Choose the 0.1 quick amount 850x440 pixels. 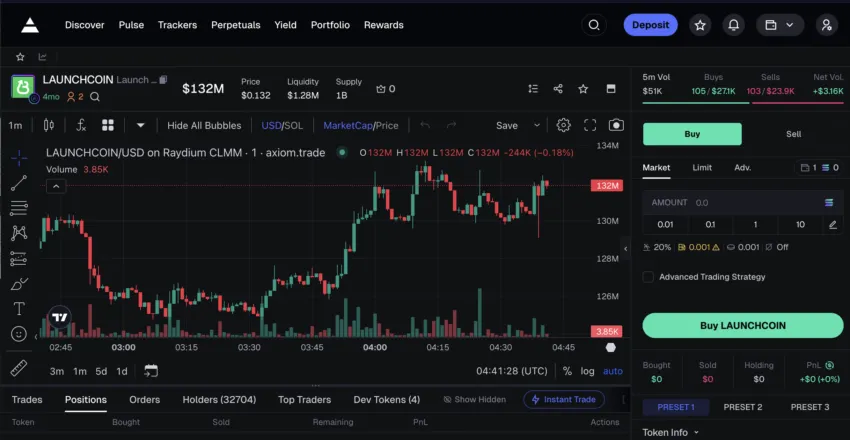click(x=710, y=224)
